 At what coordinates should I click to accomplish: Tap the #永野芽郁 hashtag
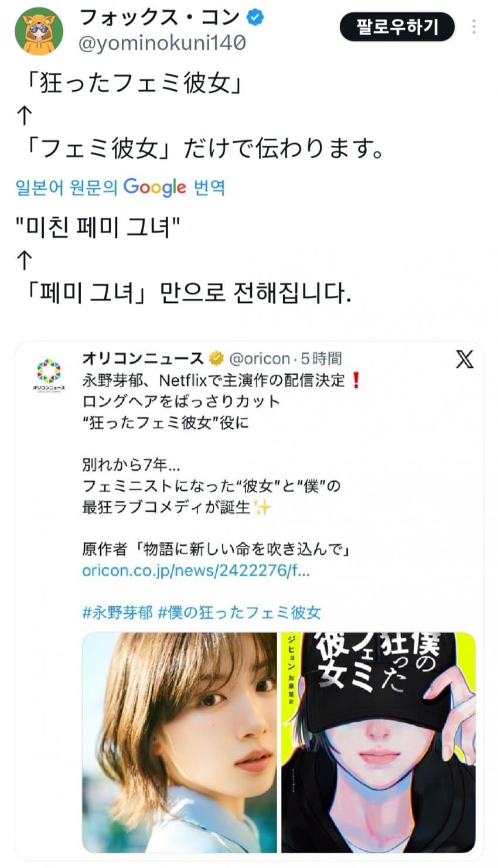tap(117, 613)
